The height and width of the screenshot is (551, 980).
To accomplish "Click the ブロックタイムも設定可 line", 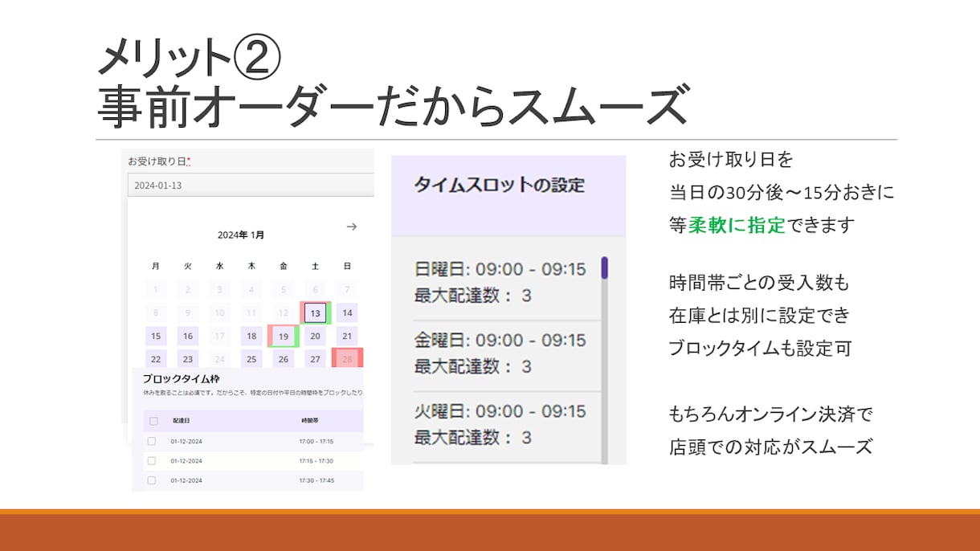I will tap(760, 349).
